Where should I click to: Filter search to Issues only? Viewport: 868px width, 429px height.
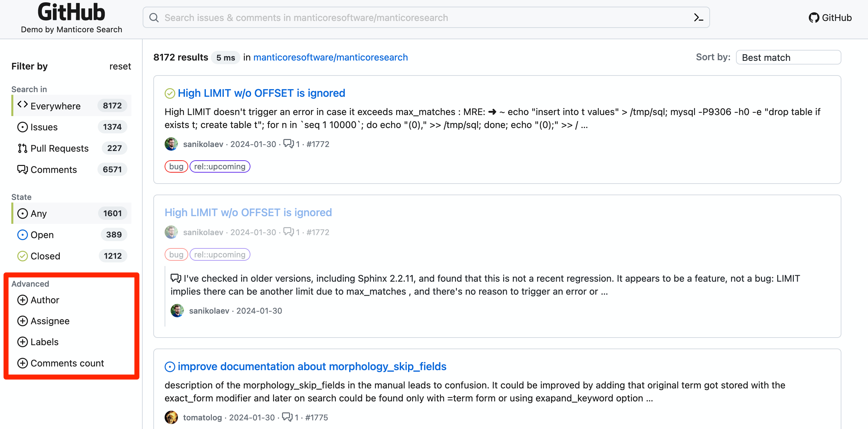[72, 127]
